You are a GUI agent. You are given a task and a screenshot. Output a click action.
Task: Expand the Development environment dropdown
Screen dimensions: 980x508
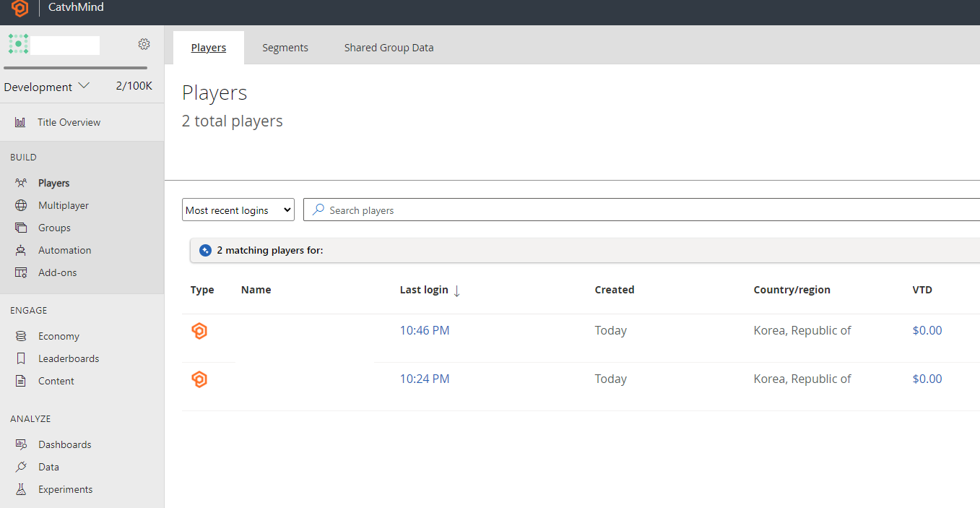[x=47, y=87]
